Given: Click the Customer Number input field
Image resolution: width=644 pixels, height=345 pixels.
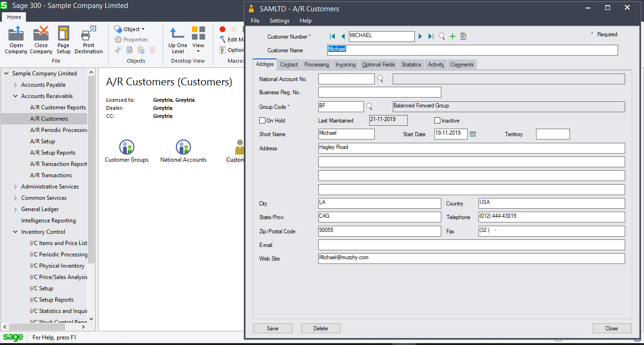Looking at the screenshot, I should coord(382,36).
